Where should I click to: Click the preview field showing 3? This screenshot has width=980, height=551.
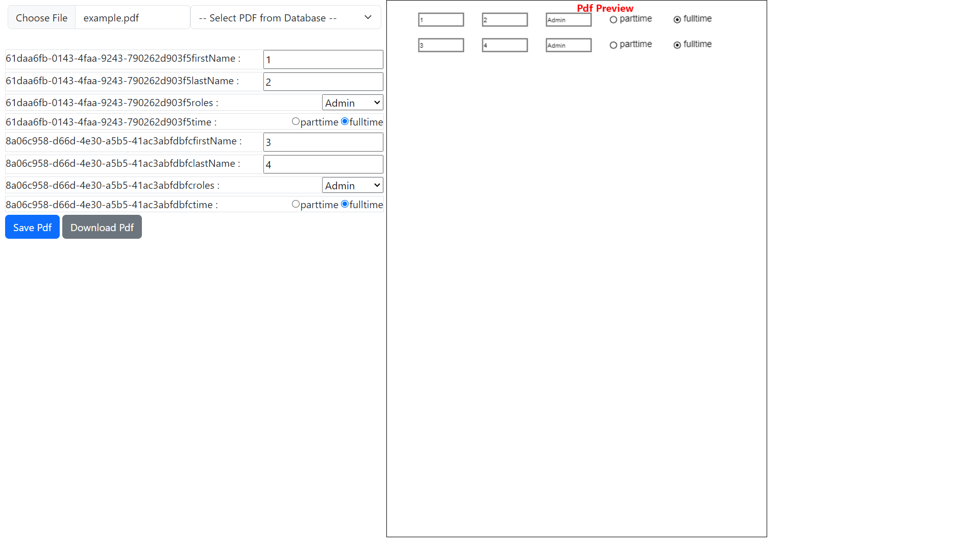coord(440,45)
